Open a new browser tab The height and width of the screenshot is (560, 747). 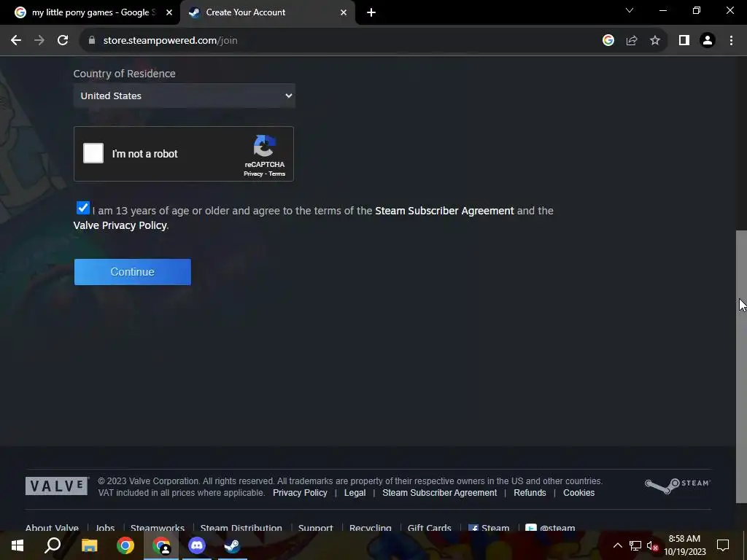371,12
